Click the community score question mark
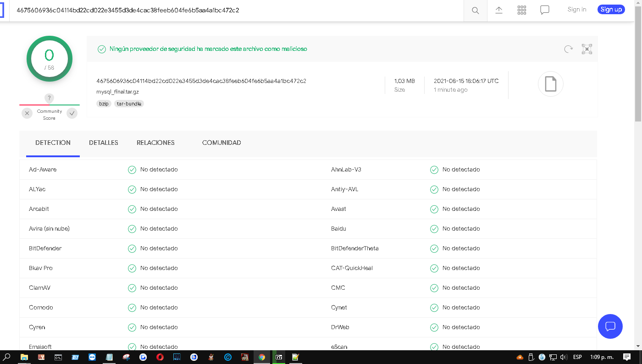This screenshot has width=642, height=364. pyautogui.click(x=50, y=98)
